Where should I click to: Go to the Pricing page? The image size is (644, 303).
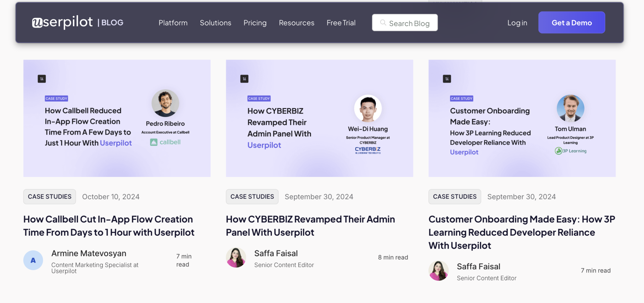click(x=255, y=23)
